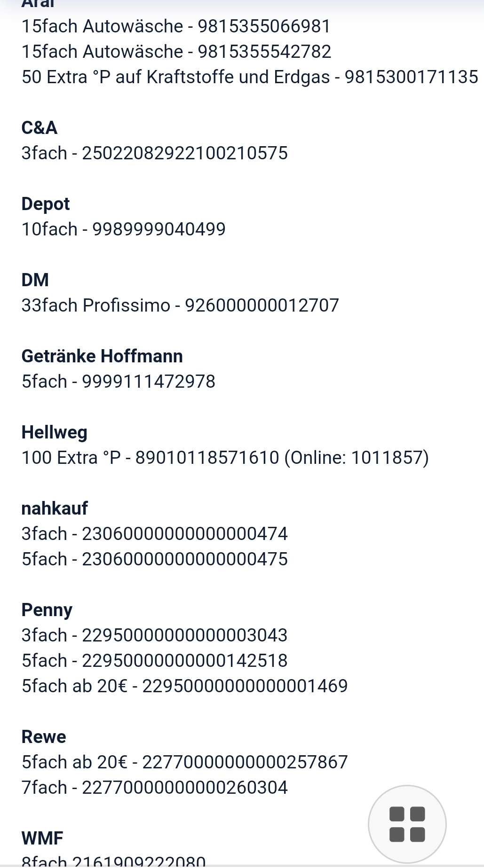Viewport: 484px width, 868px height.
Task: Tap 50 Extra °P Kraftstoffe und Erdgas line
Action: pyautogui.click(x=250, y=77)
